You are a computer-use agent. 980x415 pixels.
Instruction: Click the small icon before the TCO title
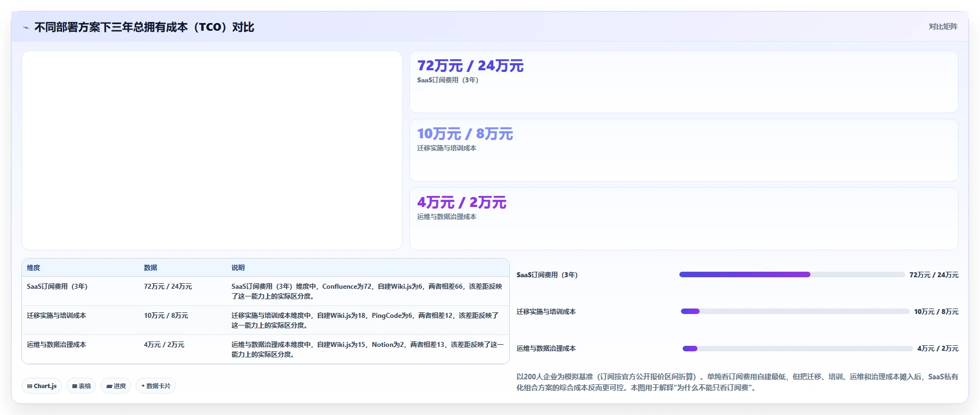pyautogui.click(x=26, y=27)
